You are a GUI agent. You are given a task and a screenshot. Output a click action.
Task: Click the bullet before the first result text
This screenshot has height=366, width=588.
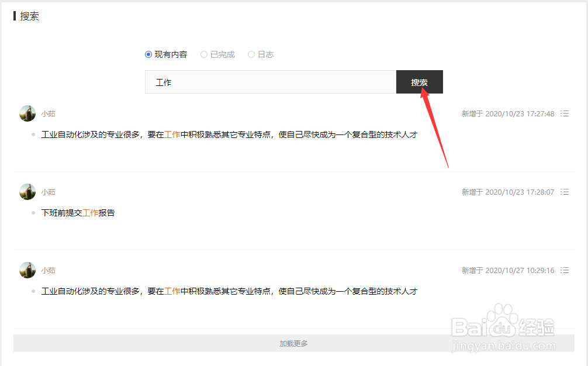(x=33, y=134)
